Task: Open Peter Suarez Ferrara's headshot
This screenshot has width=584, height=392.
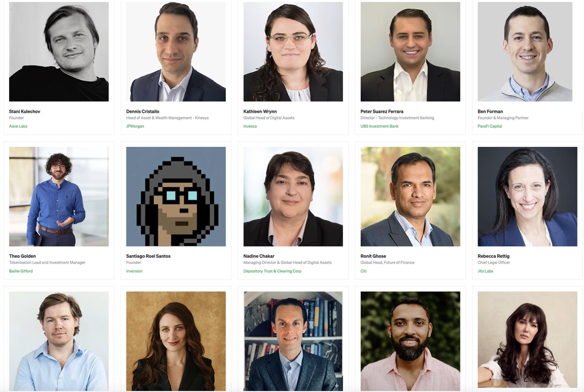Action: pyautogui.click(x=410, y=52)
